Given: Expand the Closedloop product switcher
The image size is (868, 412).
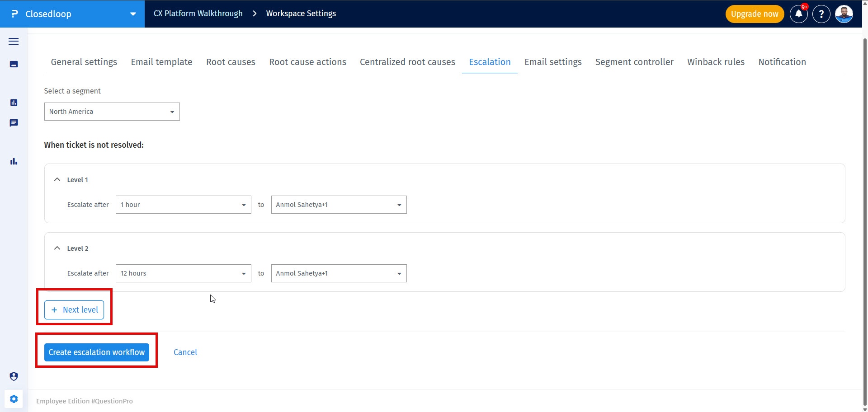Looking at the screenshot, I should coord(133,14).
